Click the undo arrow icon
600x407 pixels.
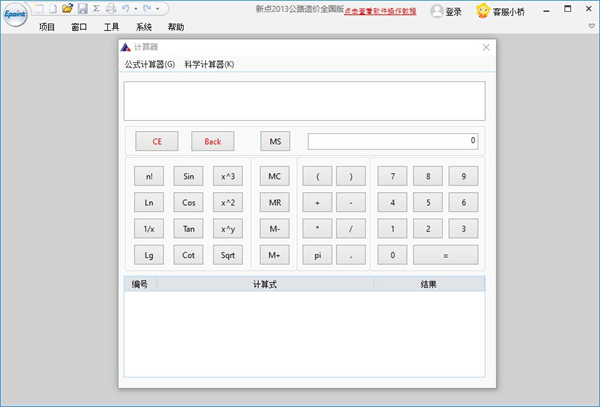126,8
